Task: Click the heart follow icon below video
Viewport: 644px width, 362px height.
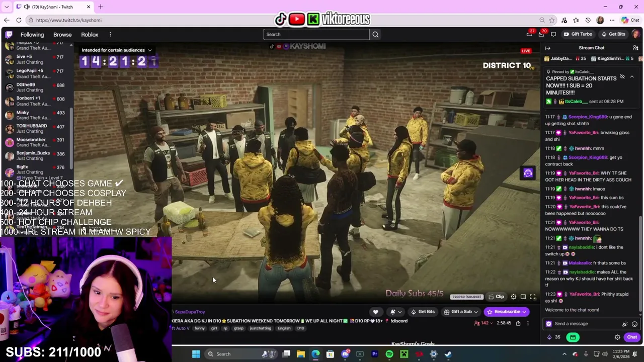Action: pyautogui.click(x=375, y=312)
